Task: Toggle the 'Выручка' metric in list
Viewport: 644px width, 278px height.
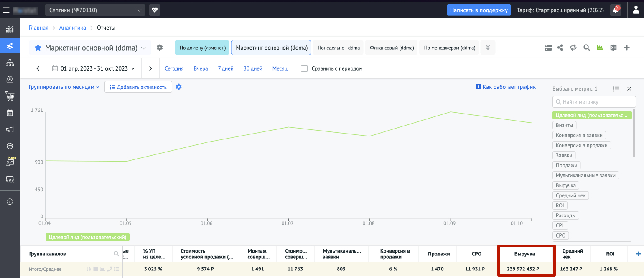Action: tap(566, 185)
